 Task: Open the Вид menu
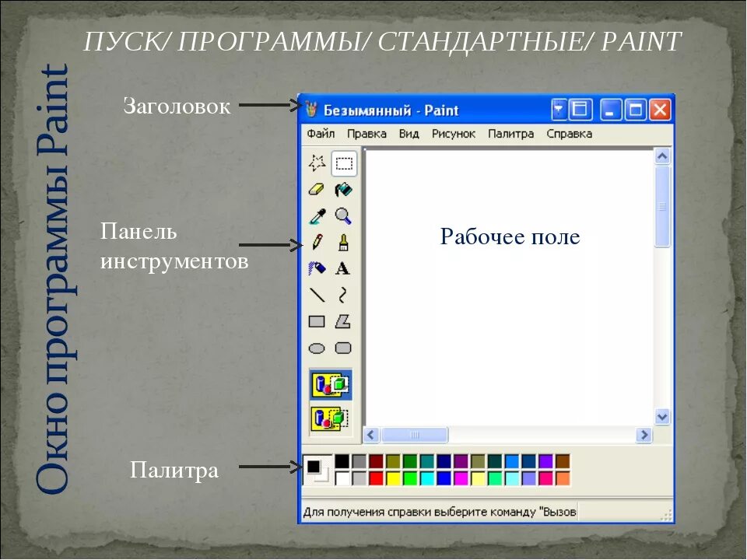[409, 134]
